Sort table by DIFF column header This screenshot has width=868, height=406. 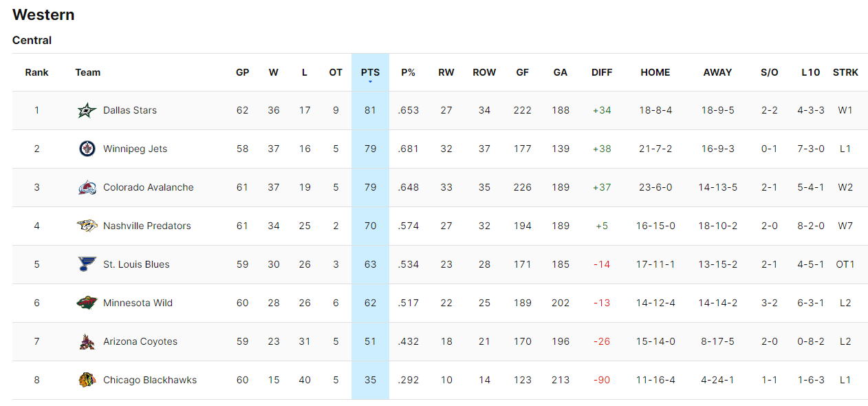(602, 72)
